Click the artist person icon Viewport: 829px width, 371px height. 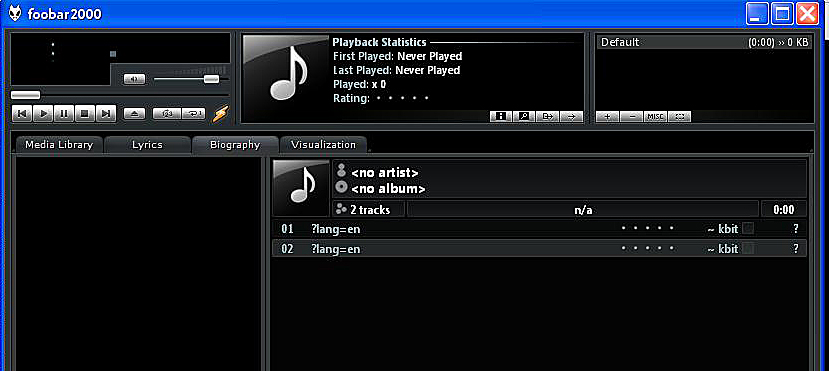point(342,170)
